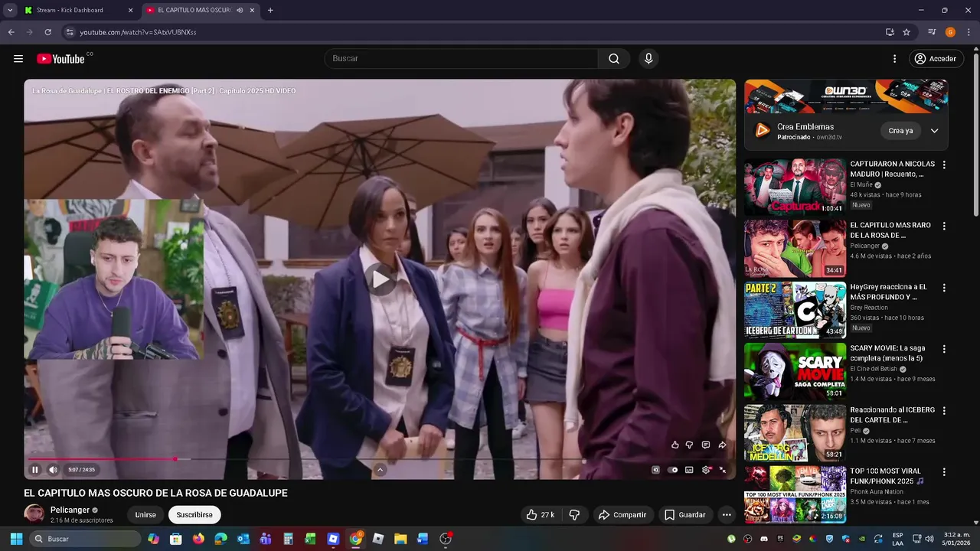Screen dimensions: 980x551
Task: Click the Guardar save button
Action: click(x=685, y=515)
